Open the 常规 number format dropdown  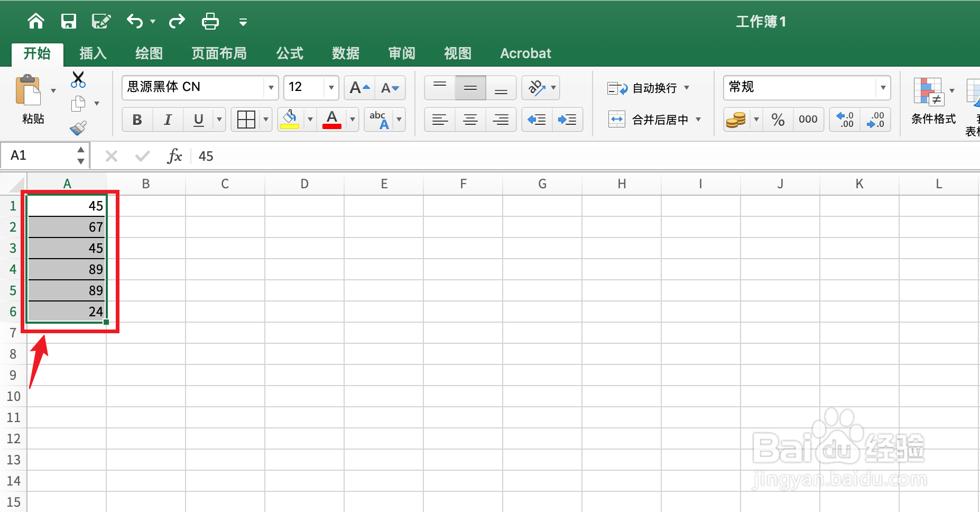883,87
